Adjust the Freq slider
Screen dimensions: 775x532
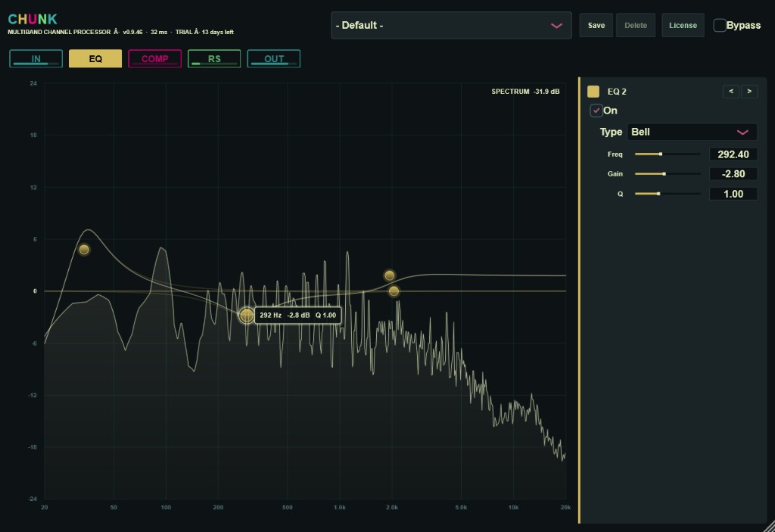(668, 154)
